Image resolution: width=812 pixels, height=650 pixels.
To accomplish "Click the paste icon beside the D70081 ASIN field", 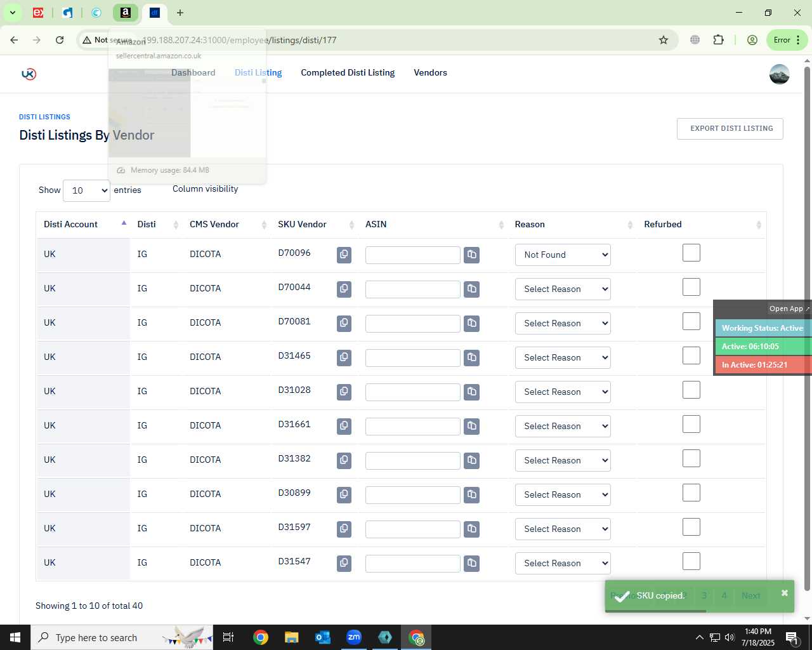I will 471,323.
